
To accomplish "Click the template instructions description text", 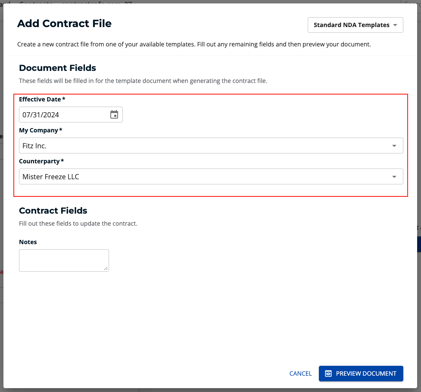I will tap(194, 44).
